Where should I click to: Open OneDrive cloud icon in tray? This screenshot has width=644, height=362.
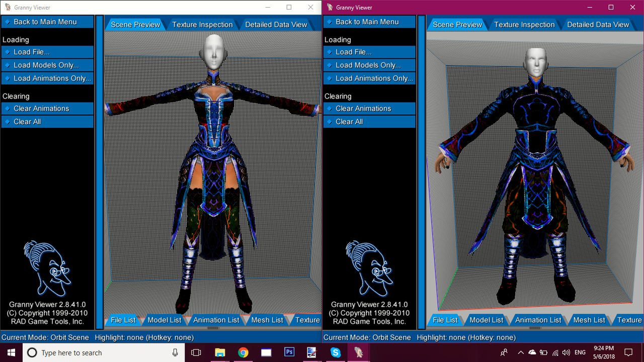532,353
